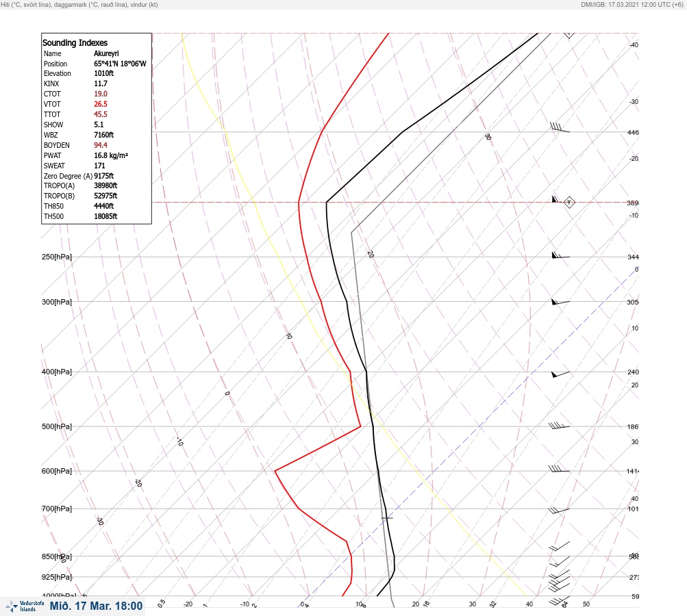Click the 300[hPa] pressure label

click(x=57, y=302)
